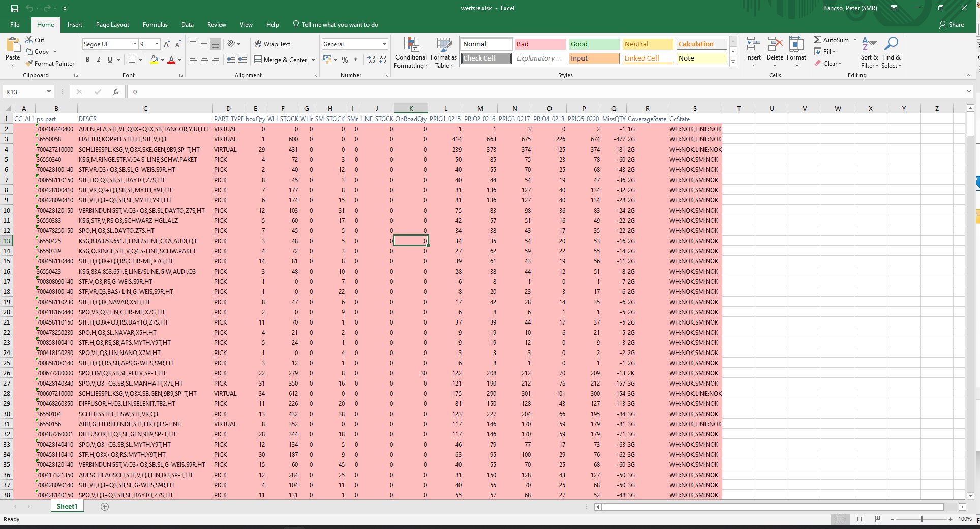Viewport: 980px width, 529px height.
Task: Expand the General number format dropdown
Action: pyautogui.click(x=384, y=44)
